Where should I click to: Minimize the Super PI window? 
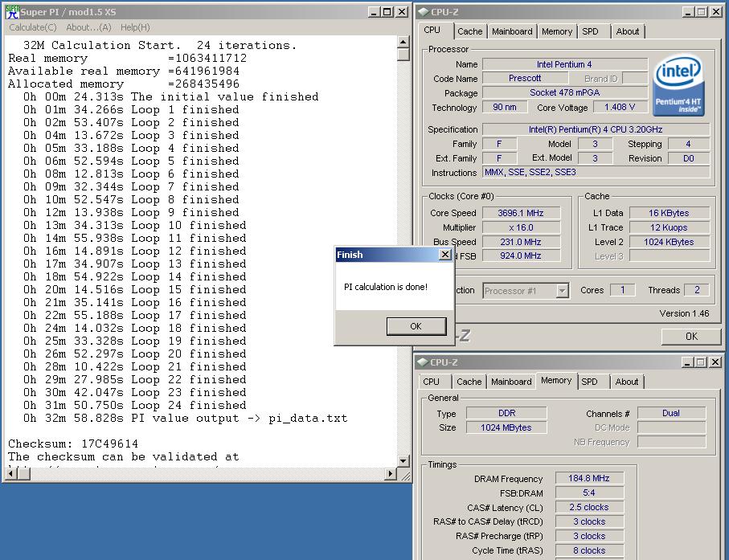click(375, 12)
